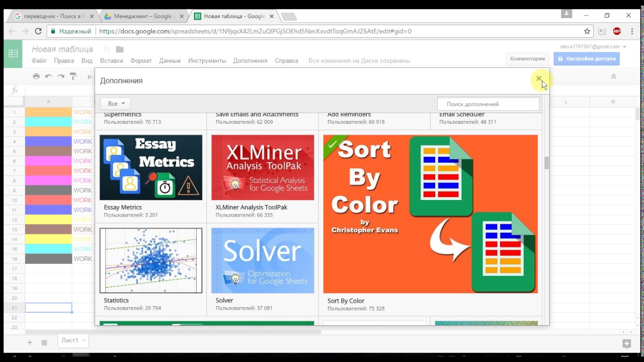Open the Формат menu

click(x=141, y=60)
